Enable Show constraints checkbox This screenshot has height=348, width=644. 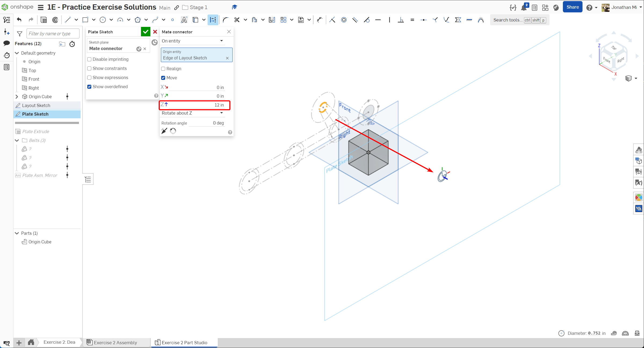(x=89, y=68)
